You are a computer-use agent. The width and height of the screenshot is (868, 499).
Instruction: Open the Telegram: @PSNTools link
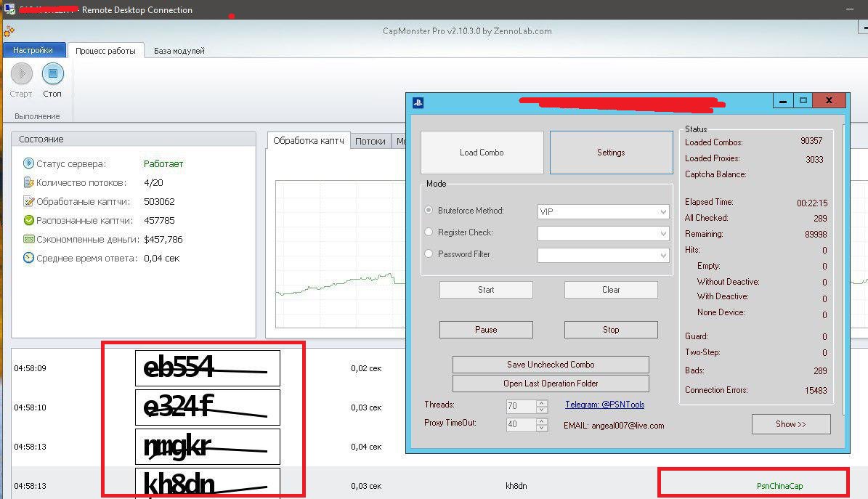[x=604, y=405]
